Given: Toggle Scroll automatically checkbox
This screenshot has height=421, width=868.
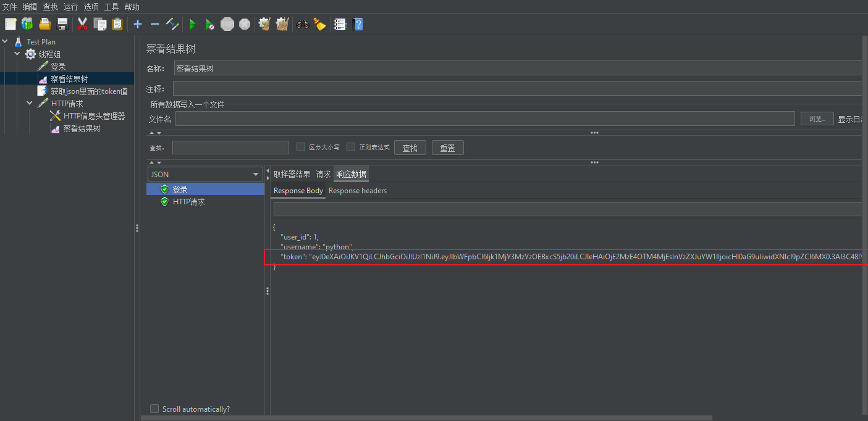Looking at the screenshot, I should 154,409.
